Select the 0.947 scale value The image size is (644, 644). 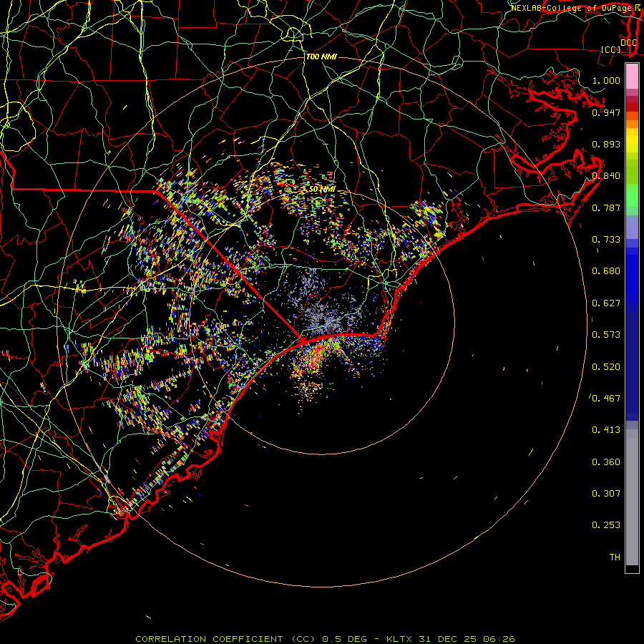pos(606,112)
